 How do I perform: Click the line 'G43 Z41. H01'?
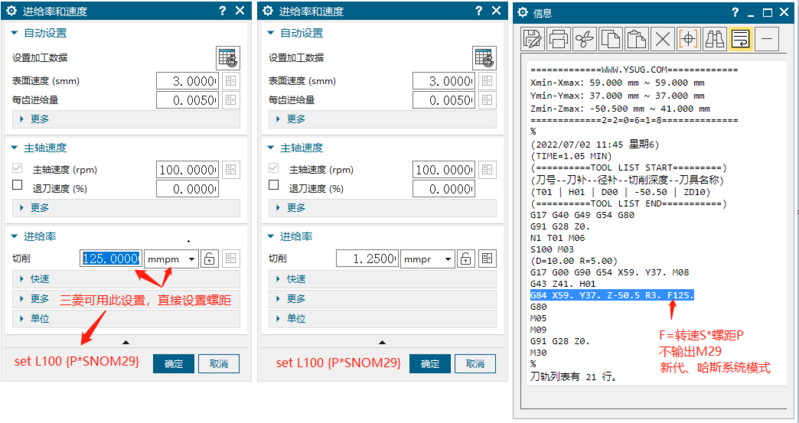(563, 284)
